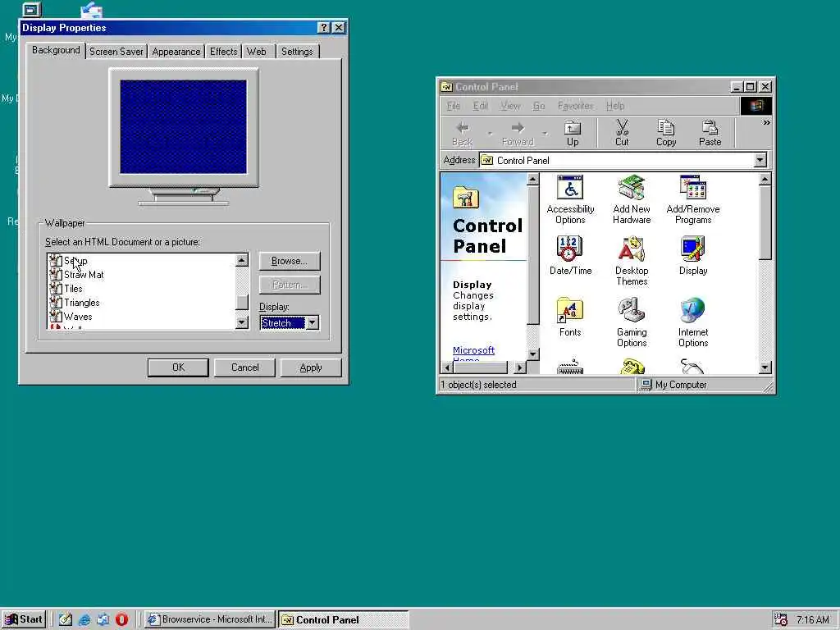Viewport: 840px width, 630px height.
Task: Launch Internet Explorer from quick launch
Action: click(84, 620)
